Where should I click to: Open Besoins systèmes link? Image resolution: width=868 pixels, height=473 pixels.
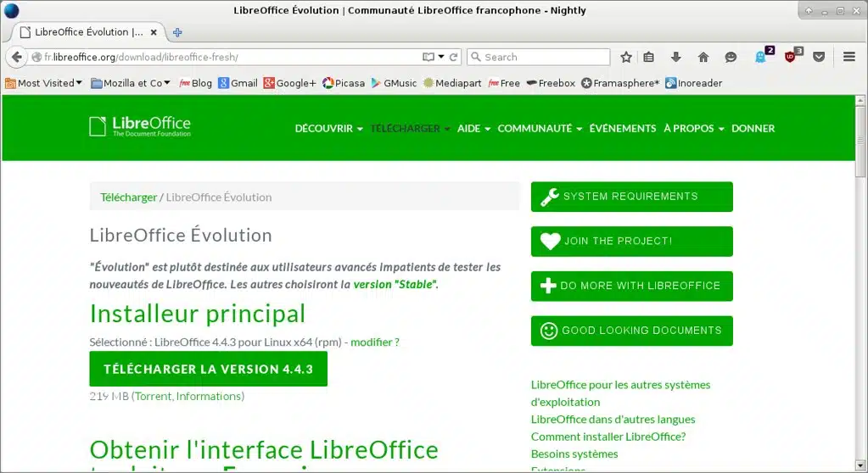coord(574,454)
